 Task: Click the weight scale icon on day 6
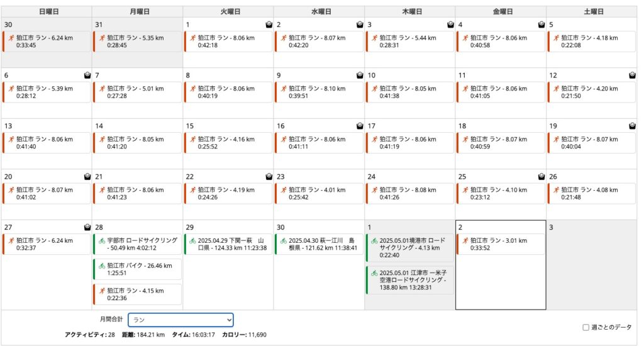[87, 75]
